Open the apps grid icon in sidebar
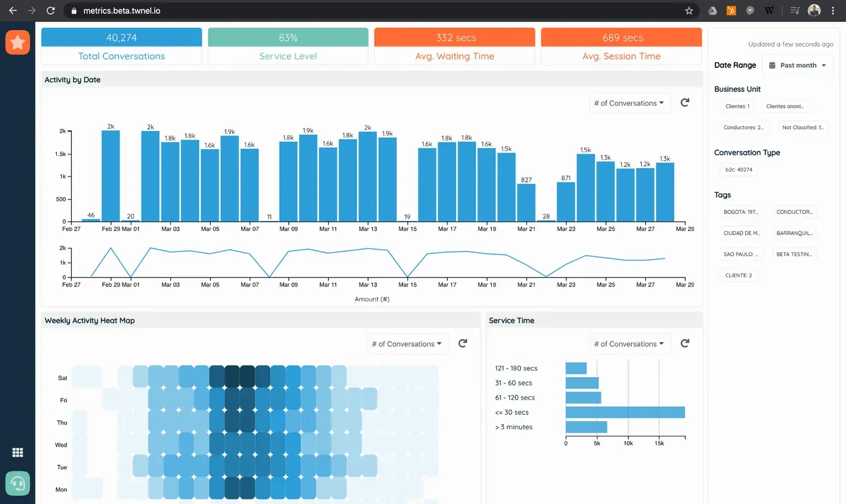The image size is (846, 504). coord(18,453)
